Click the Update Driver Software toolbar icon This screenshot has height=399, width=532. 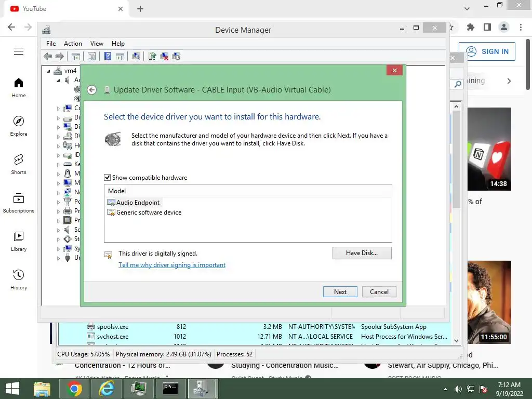152,56
